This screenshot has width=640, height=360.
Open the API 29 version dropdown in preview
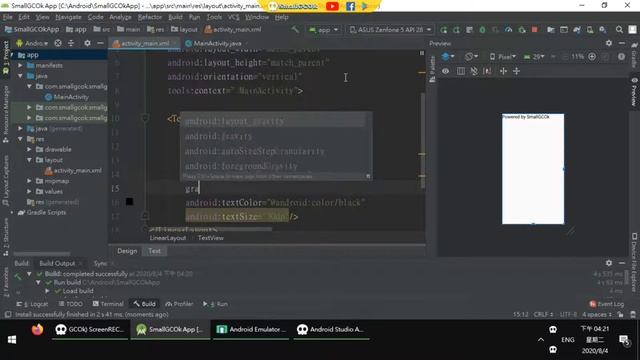pyautogui.click(x=534, y=57)
